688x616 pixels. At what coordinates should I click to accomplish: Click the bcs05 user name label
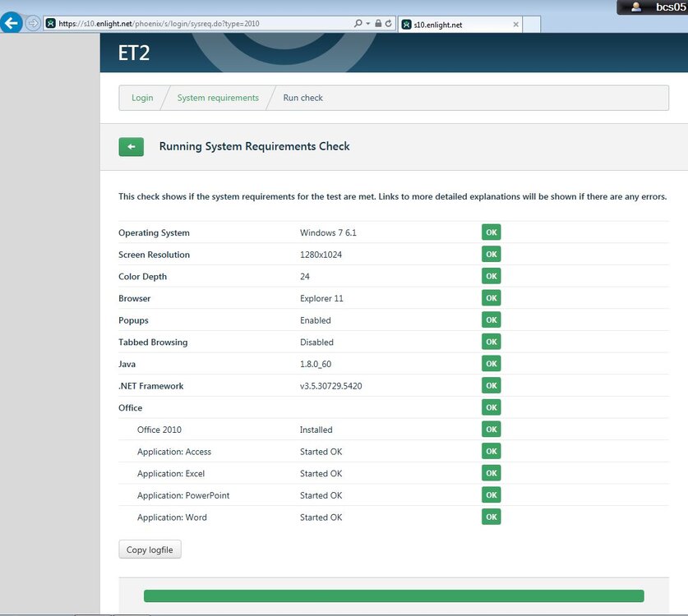[x=671, y=7]
